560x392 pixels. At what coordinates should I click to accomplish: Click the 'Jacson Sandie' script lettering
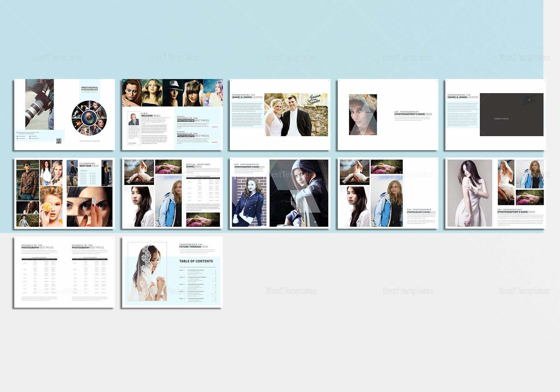(314, 99)
